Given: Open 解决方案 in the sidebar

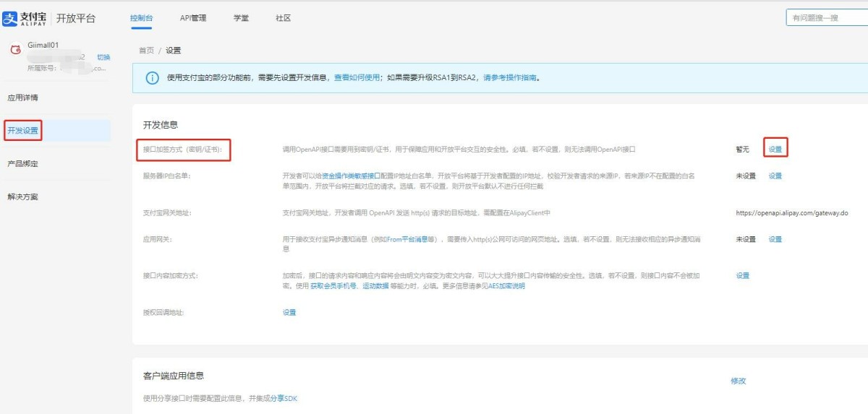Looking at the screenshot, I should (22, 197).
